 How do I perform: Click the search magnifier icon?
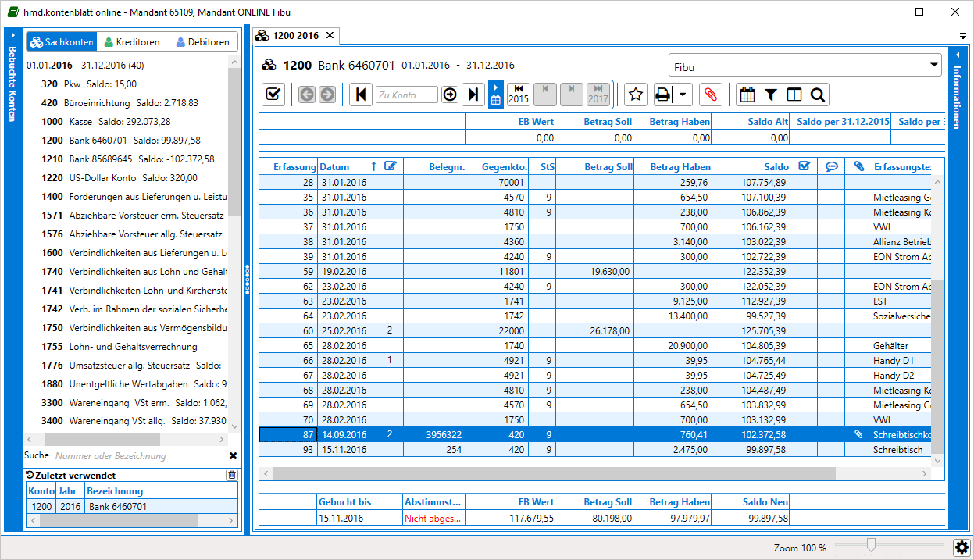tap(817, 95)
